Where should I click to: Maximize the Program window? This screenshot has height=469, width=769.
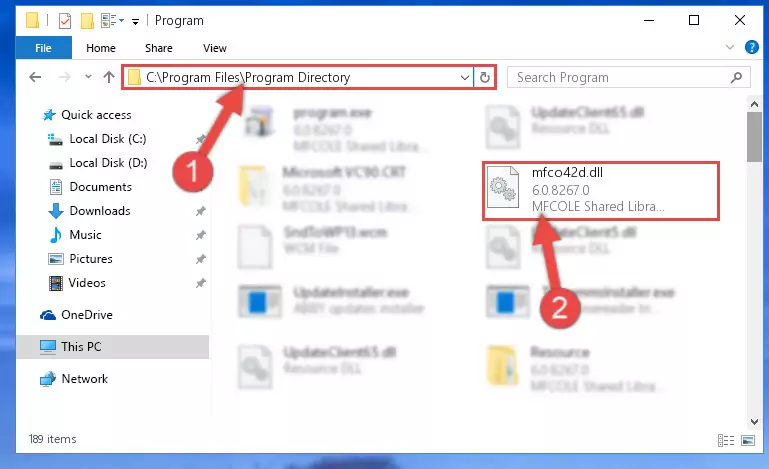pyautogui.click(x=694, y=21)
